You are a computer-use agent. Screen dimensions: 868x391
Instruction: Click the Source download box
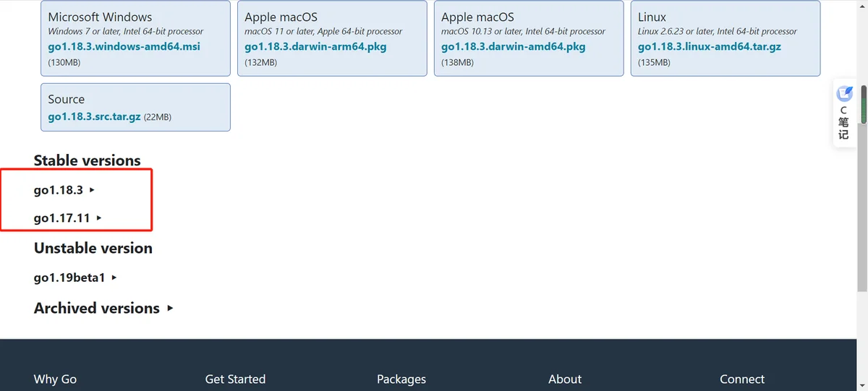[135, 107]
